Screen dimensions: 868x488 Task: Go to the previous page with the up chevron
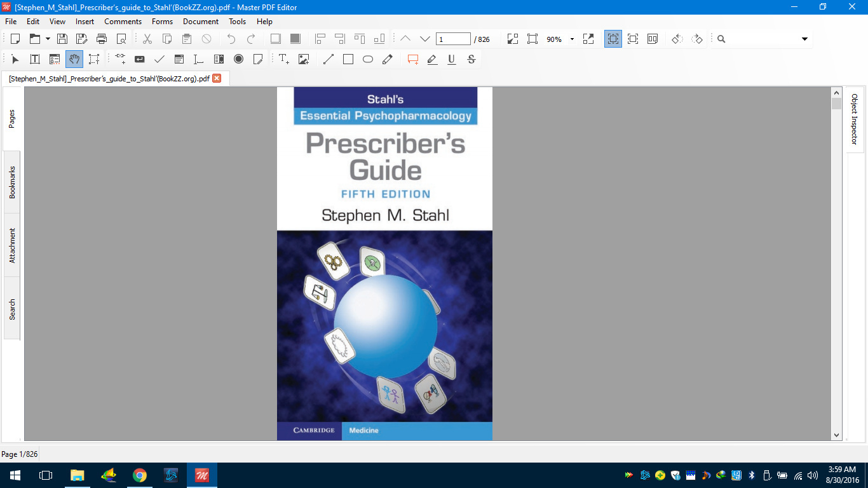tap(405, 39)
